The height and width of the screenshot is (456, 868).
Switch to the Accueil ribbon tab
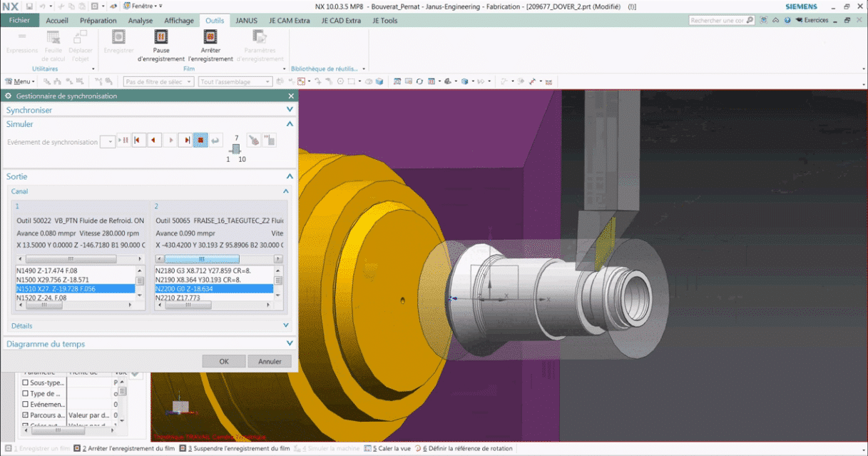point(57,21)
